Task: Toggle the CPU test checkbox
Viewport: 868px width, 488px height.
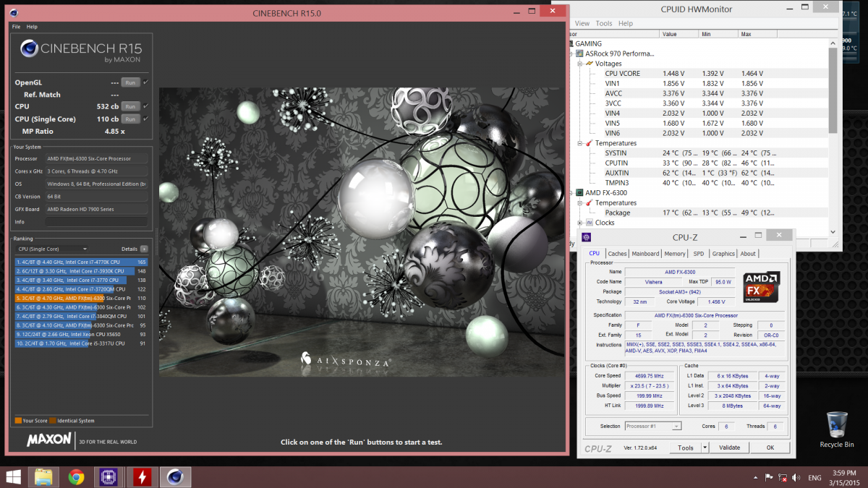Action: (146, 106)
